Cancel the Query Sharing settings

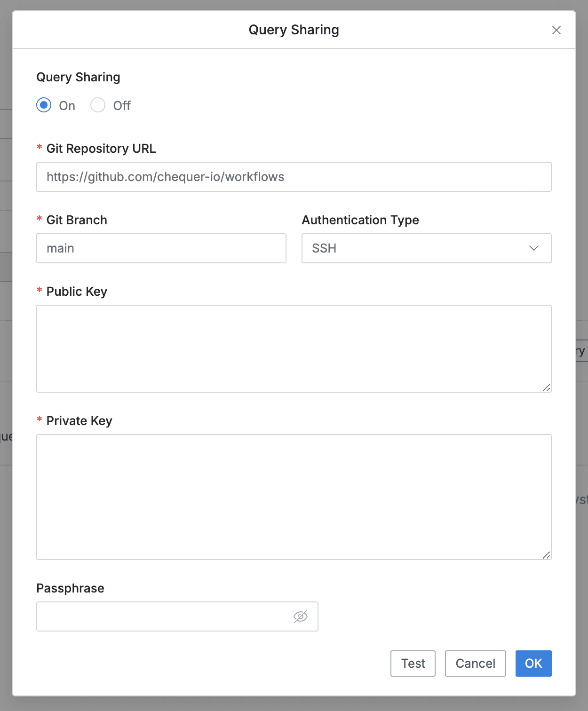475,663
